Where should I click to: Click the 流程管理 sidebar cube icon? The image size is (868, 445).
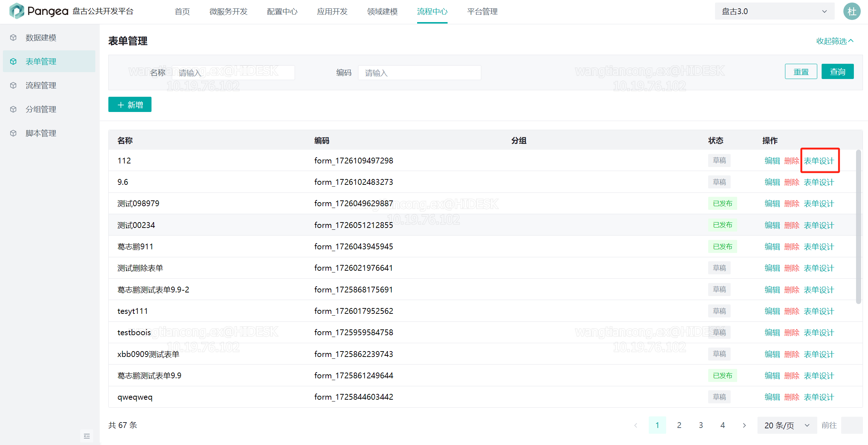coord(13,86)
